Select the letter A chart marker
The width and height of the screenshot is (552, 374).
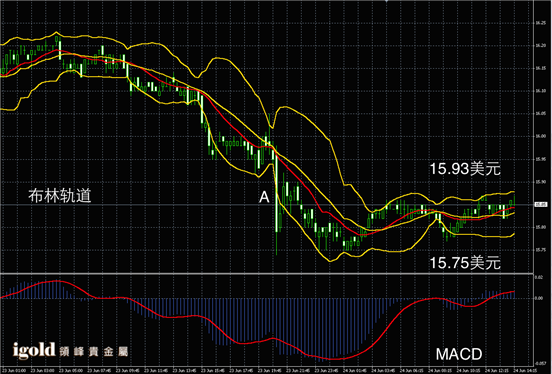point(264,197)
